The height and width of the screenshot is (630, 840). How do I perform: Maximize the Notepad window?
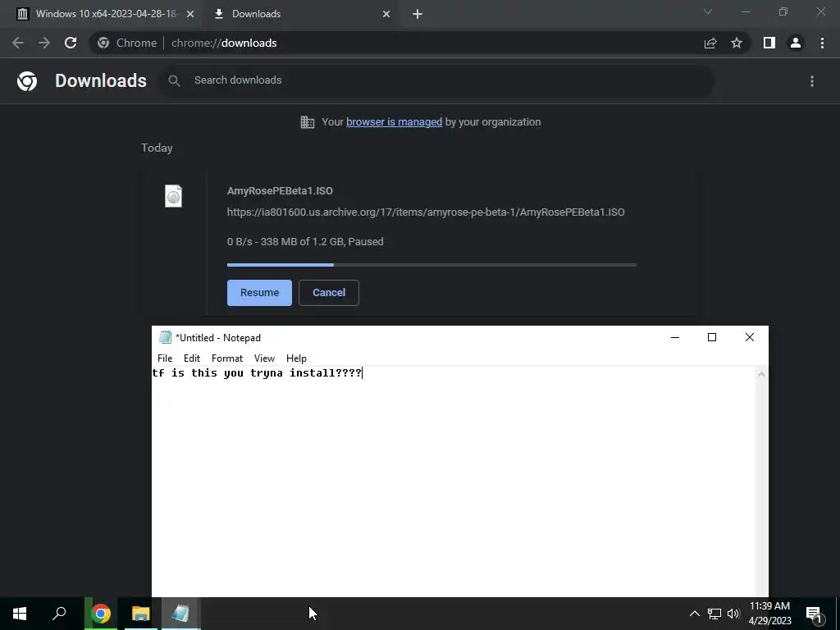pos(712,337)
